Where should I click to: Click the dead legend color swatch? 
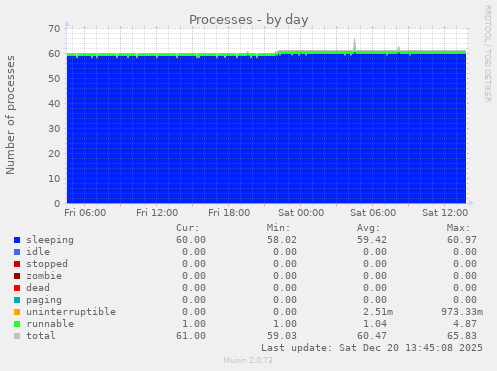(x=17, y=288)
